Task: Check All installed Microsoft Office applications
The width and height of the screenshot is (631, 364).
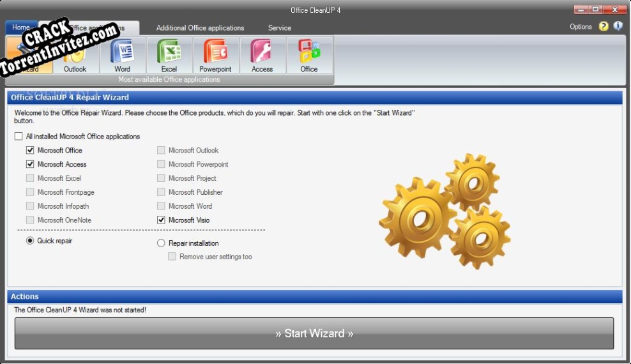Action: pos(19,137)
